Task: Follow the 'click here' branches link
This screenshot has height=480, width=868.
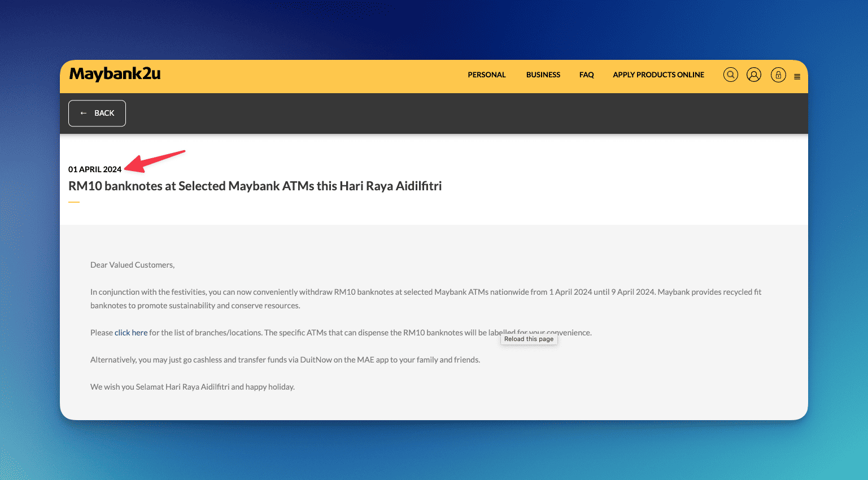Action: click(x=131, y=333)
